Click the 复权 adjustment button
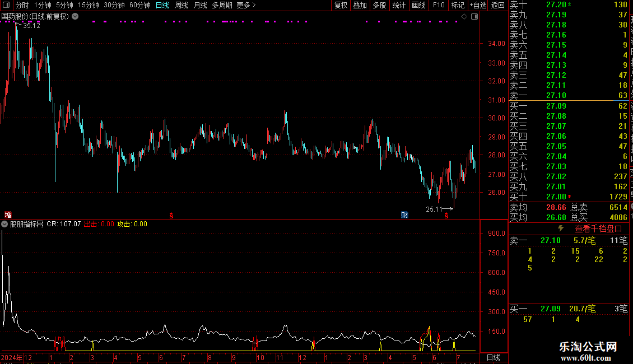Viewport: 633px width, 364px height. (x=341, y=5)
